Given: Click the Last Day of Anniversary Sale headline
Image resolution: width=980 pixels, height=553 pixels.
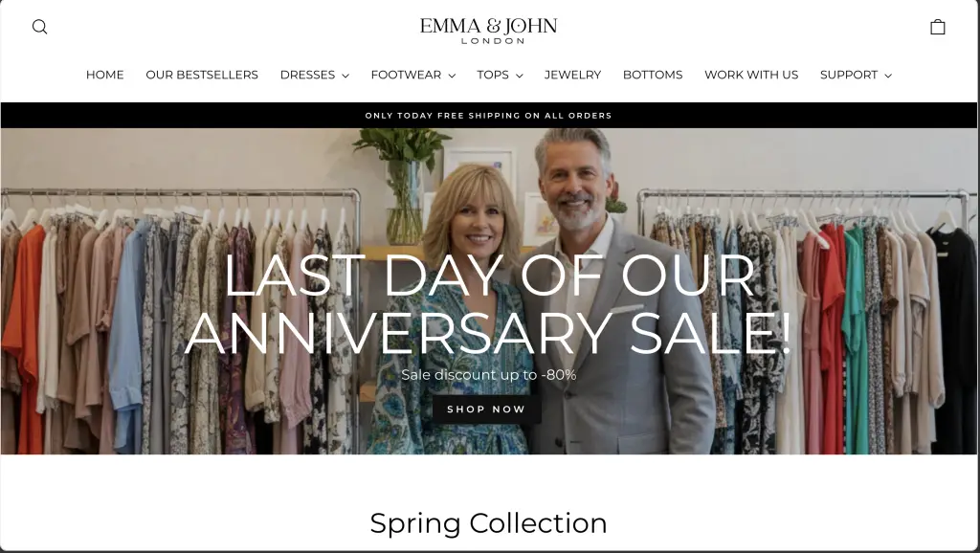Looking at the screenshot, I should pyautogui.click(x=488, y=304).
